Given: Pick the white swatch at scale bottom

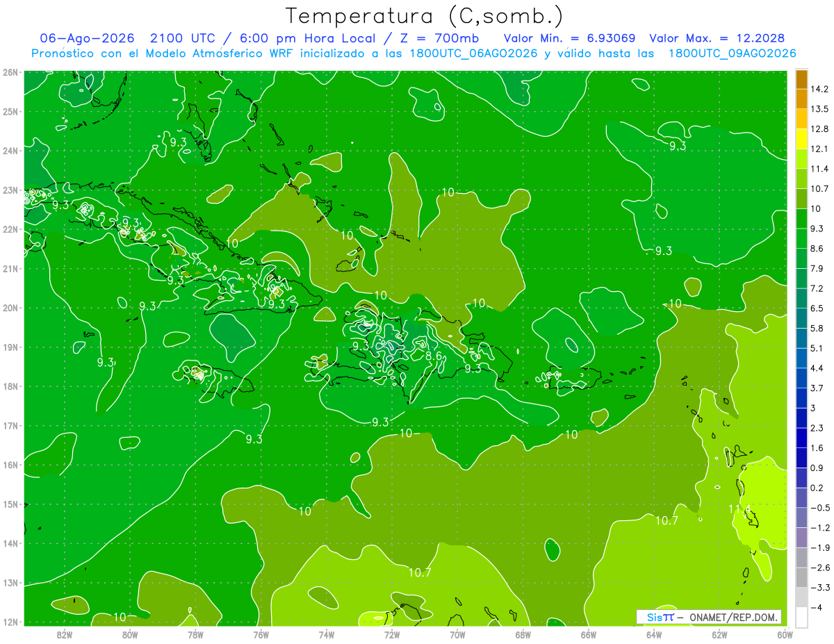Looking at the screenshot, I should click(x=801, y=616).
